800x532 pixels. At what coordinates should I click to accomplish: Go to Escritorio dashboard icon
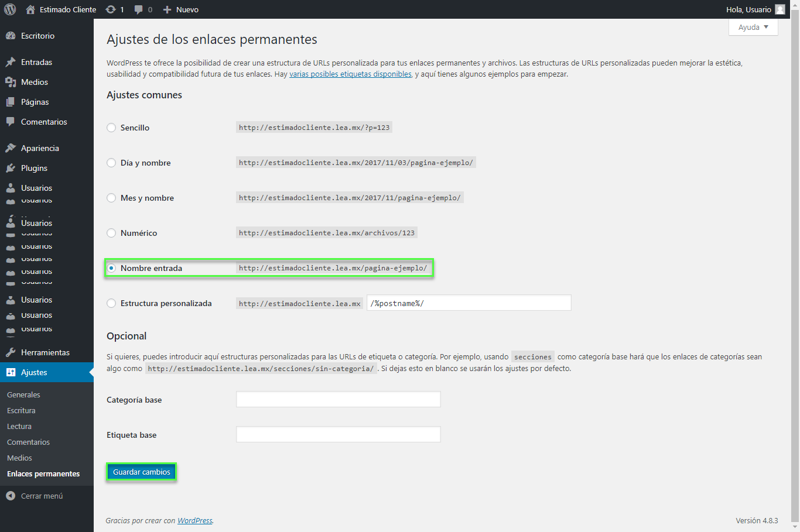click(x=11, y=36)
